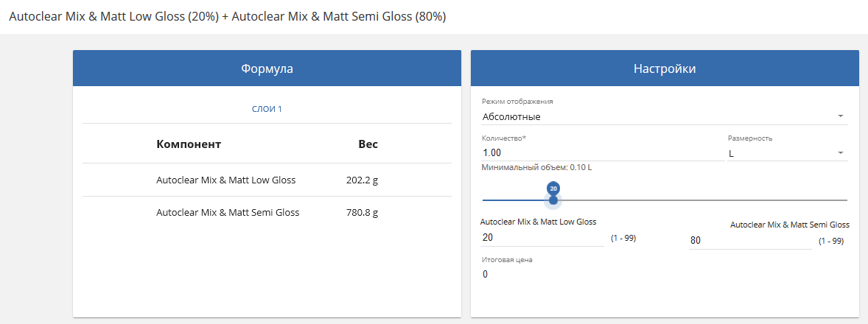Screen dimensions: 868x324
Task: Click the Компонент column header
Action: pos(189,144)
